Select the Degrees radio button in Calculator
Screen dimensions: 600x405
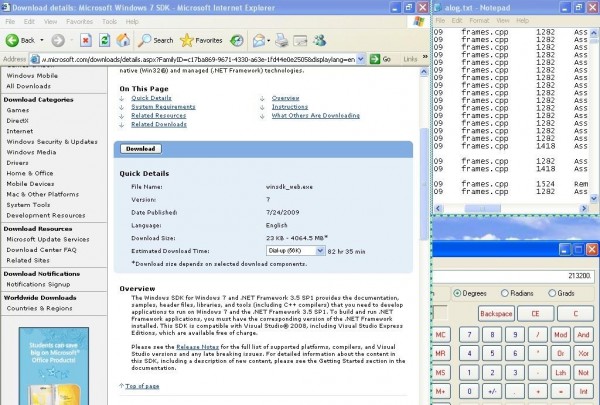(457, 293)
